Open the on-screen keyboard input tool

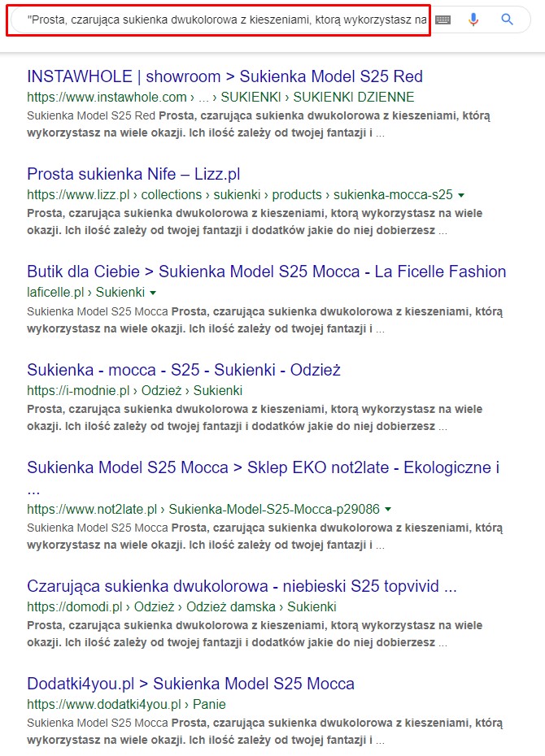point(443,20)
